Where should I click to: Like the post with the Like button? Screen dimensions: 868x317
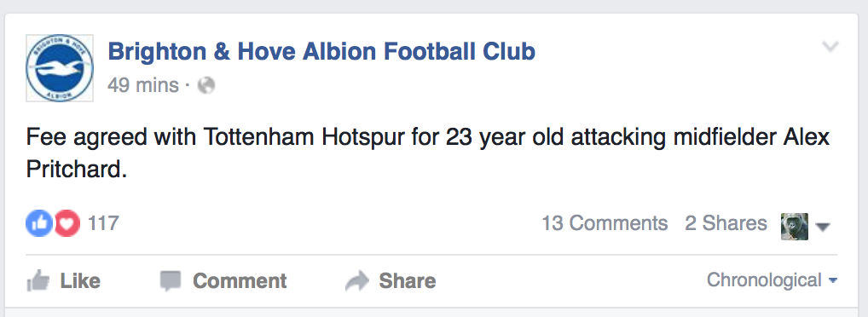[63, 280]
